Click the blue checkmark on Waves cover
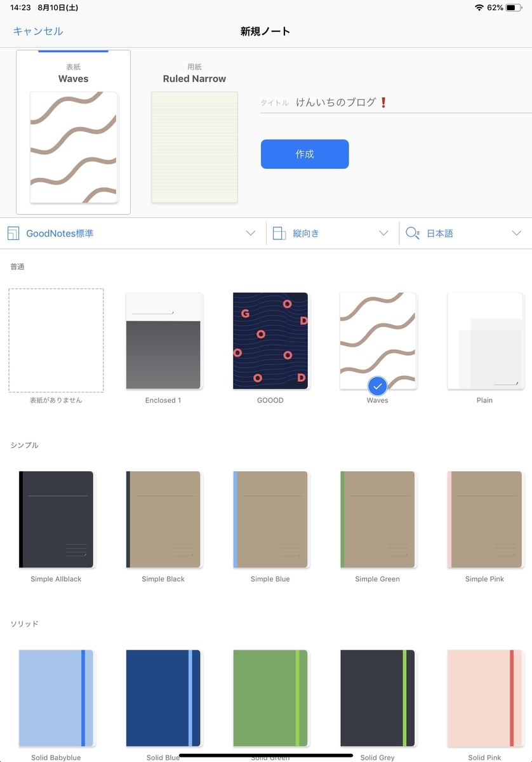 pyautogui.click(x=377, y=385)
